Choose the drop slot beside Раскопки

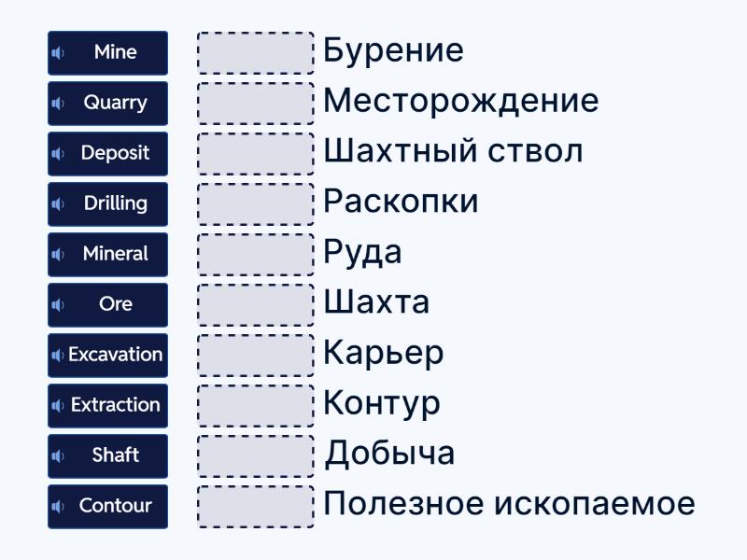pyautogui.click(x=255, y=204)
